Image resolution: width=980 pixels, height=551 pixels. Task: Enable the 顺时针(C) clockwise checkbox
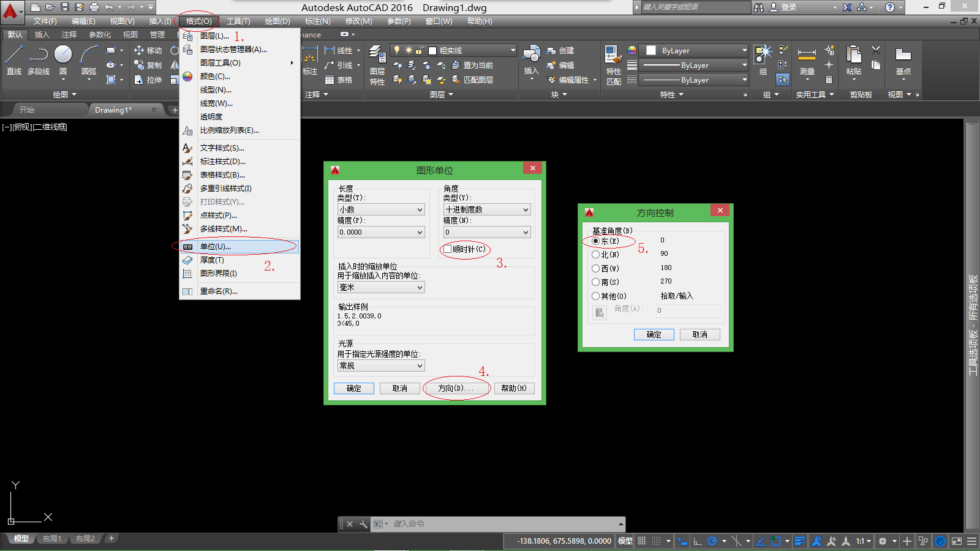(448, 249)
